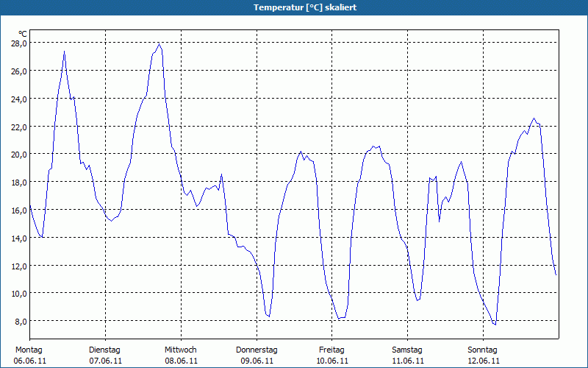Click the date 11.06.11

408,361
